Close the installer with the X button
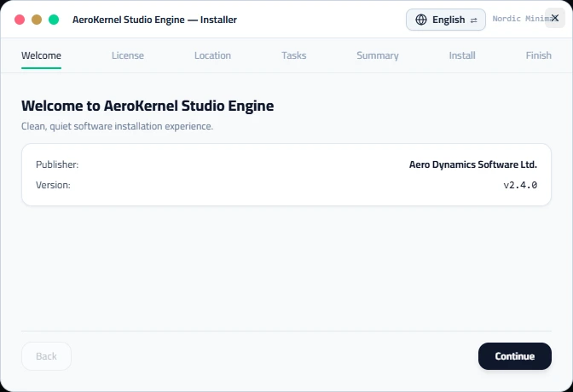 555,18
